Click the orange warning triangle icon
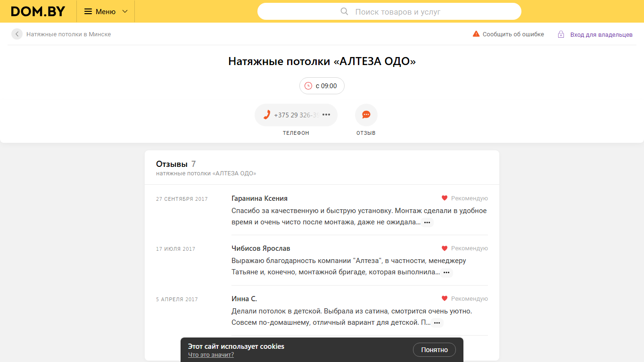 point(476,34)
